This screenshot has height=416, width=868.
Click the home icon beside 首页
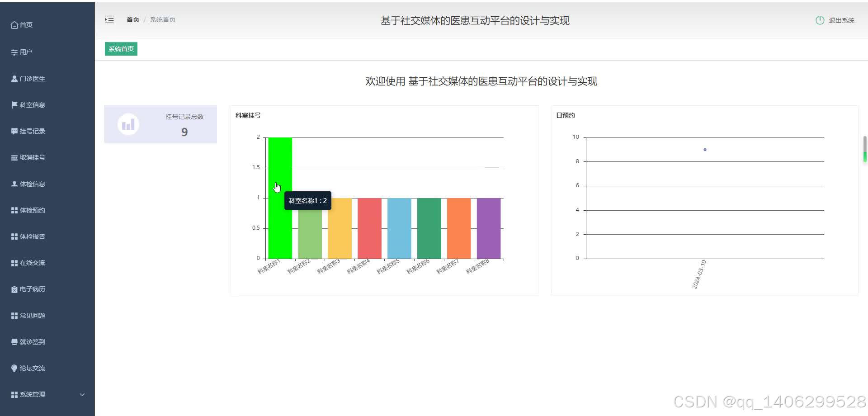14,25
